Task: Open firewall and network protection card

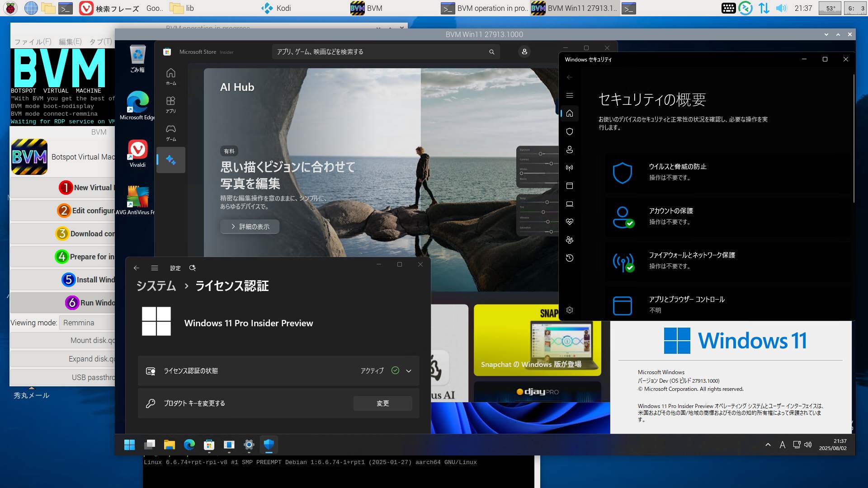Action: tap(728, 261)
